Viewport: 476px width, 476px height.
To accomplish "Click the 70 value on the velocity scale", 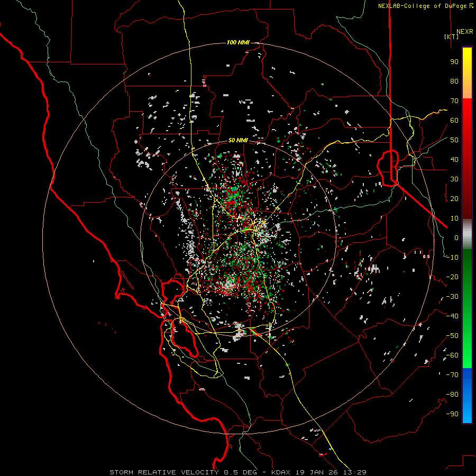I will pos(454,101).
